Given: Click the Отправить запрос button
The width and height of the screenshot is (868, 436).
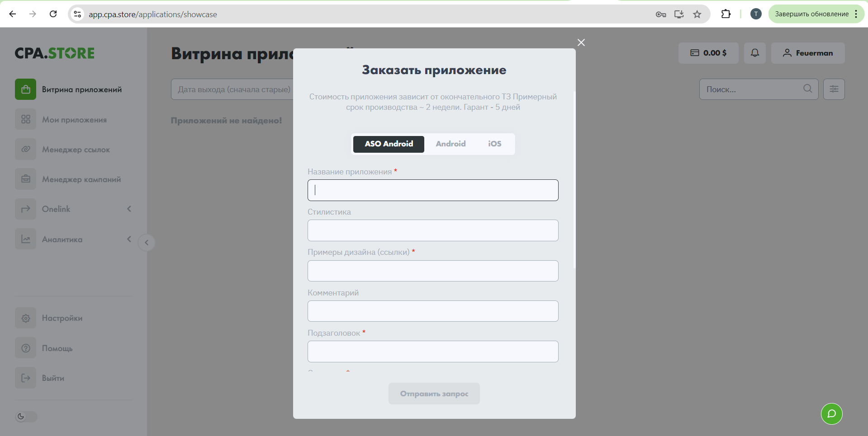Looking at the screenshot, I should tap(434, 394).
